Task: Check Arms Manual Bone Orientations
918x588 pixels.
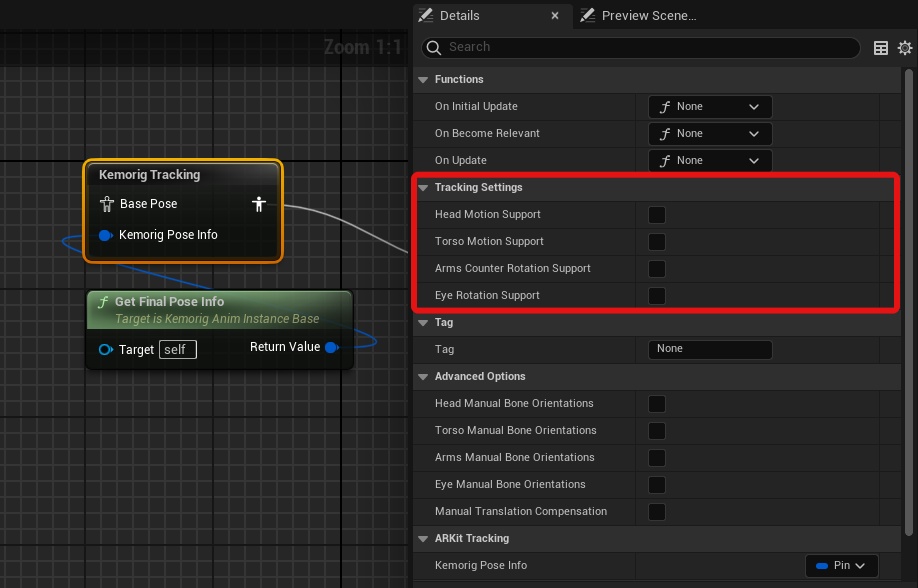Action: 657,457
